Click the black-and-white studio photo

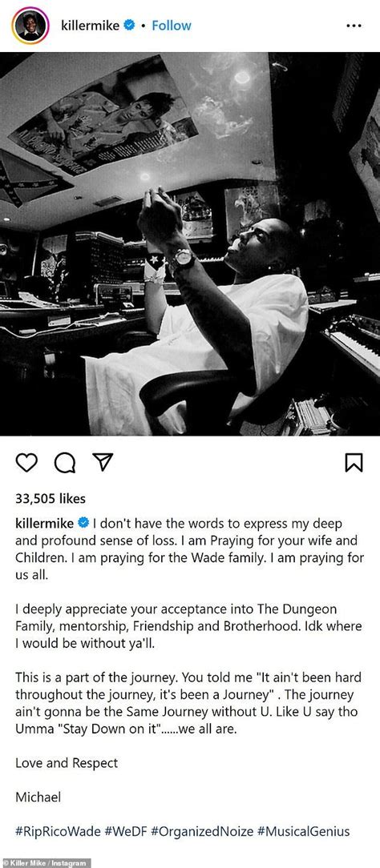[x=190, y=243]
